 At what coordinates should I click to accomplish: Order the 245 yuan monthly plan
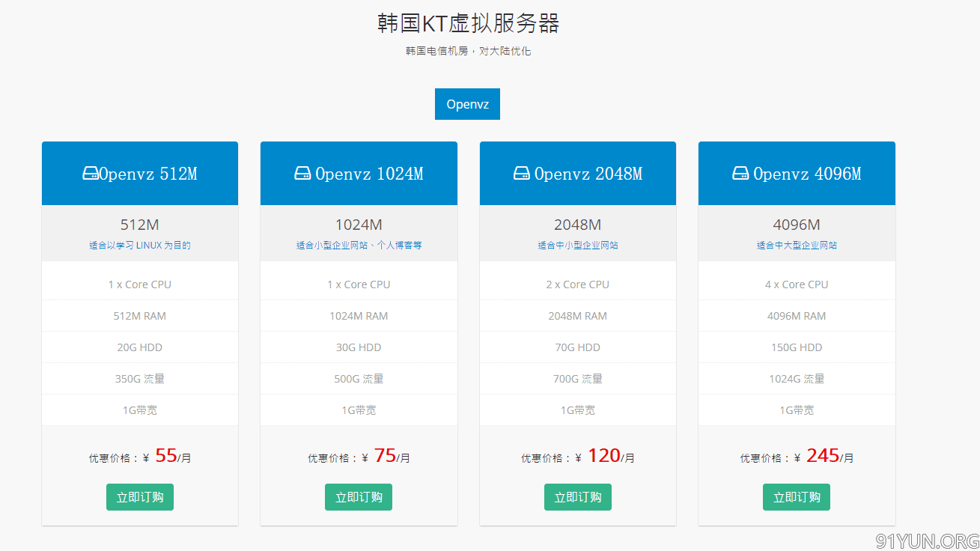(797, 497)
